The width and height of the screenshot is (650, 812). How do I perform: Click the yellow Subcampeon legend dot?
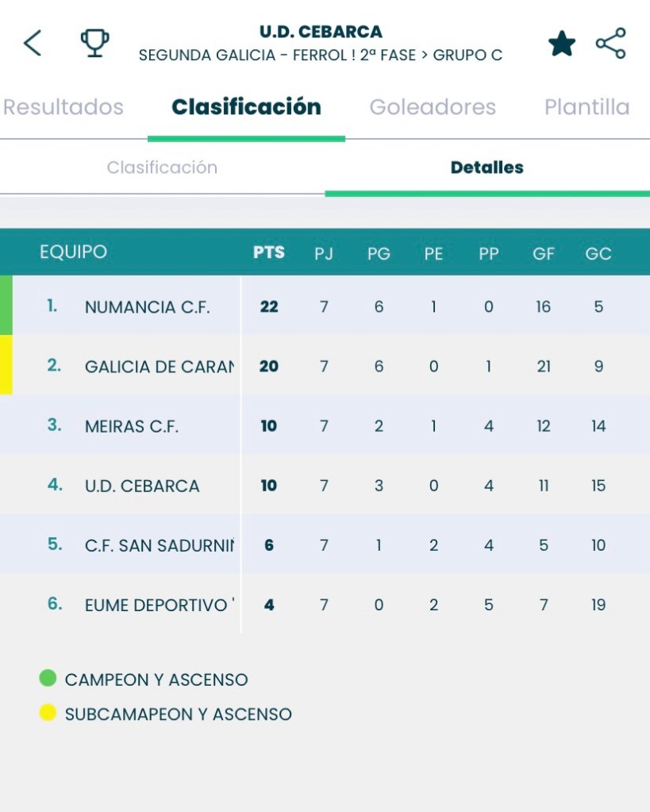point(48,713)
